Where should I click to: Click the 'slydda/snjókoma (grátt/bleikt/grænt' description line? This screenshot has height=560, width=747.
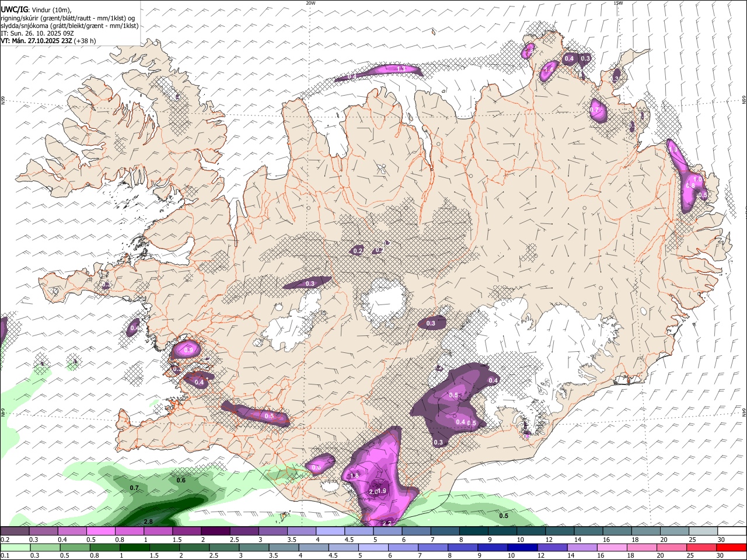tap(69, 26)
